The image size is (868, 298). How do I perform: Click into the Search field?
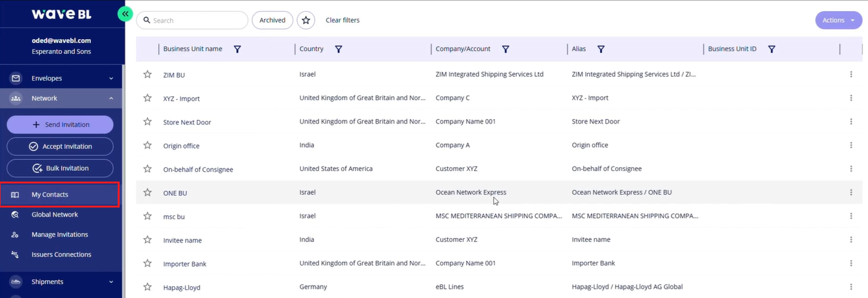pos(195,20)
